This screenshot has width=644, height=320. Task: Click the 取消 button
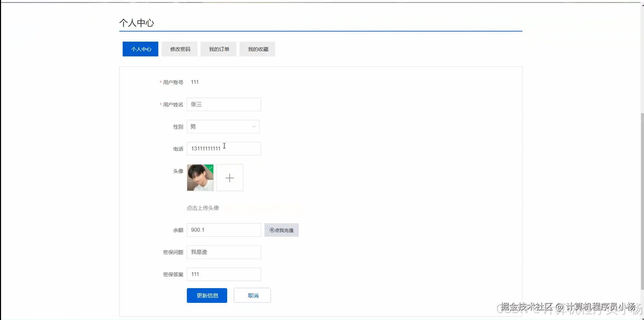point(252,295)
